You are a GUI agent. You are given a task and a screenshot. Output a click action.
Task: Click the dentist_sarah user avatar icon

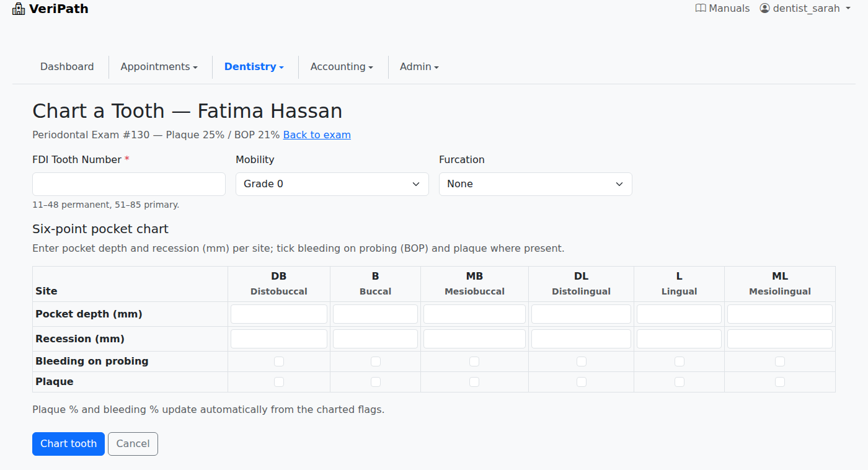764,9
